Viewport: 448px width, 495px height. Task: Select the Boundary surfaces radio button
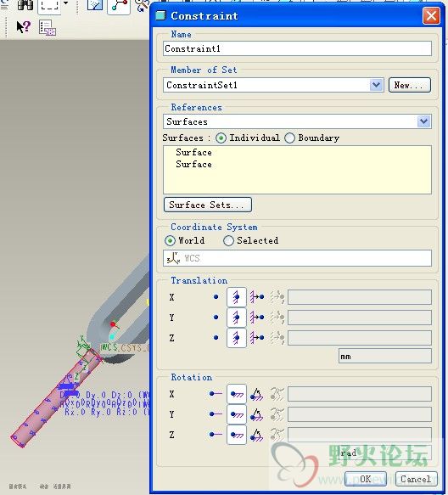[x=289, y=138]
